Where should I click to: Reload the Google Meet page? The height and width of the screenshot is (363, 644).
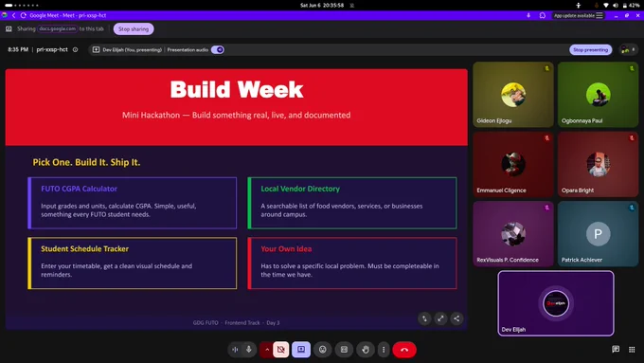(x=23, y=15)
